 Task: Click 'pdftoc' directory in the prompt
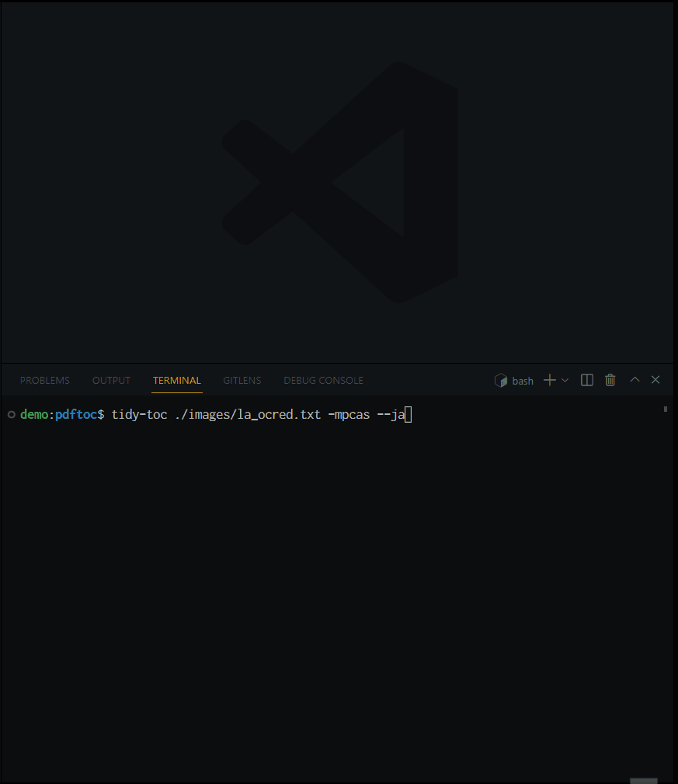tap(76, 414)
